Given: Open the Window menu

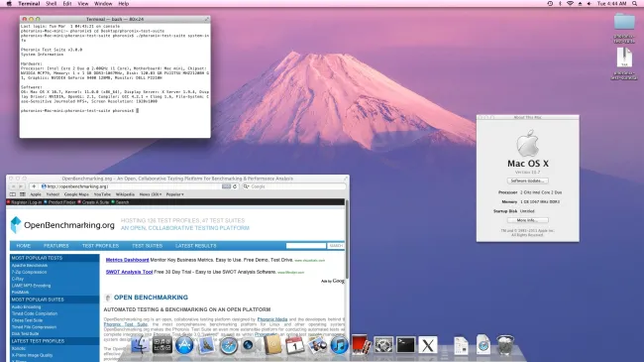Looking at the screenshot, I should (103, 3).
